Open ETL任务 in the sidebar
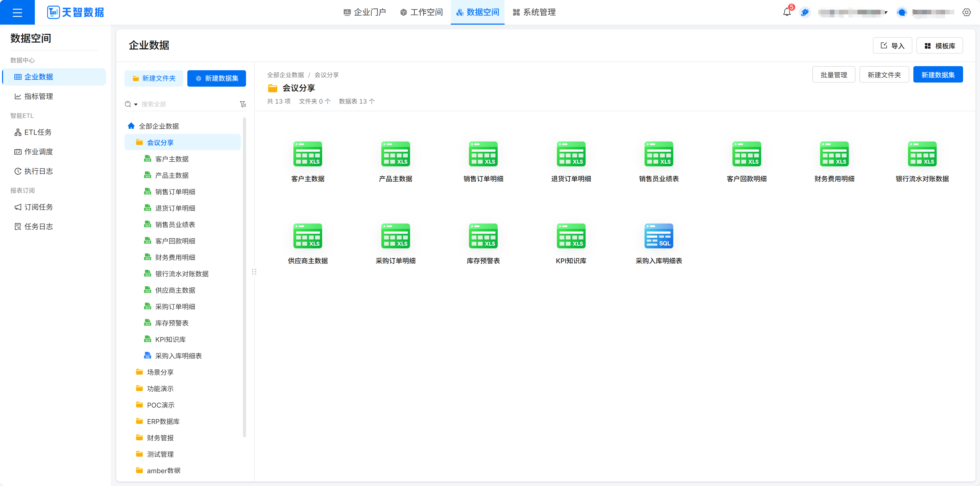 point(54,132)
